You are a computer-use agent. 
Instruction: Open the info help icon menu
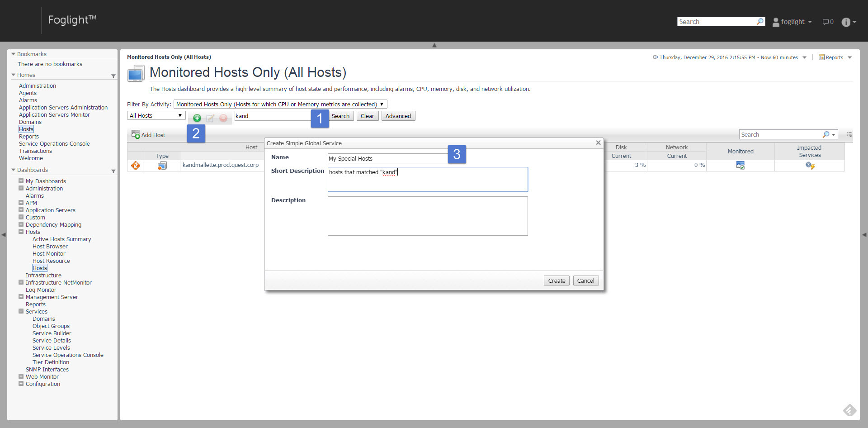(x=849, y=22)
